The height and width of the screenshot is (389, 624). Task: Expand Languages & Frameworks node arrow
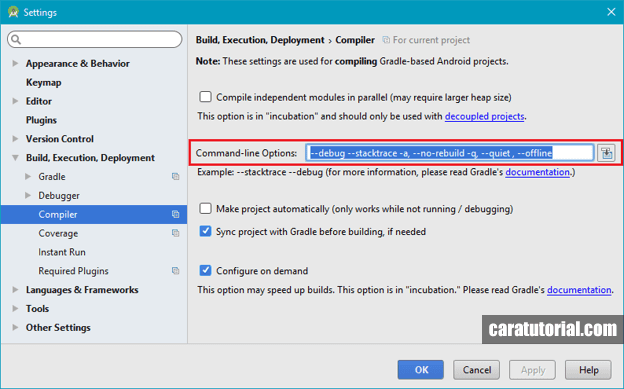(x=15, y=289)
